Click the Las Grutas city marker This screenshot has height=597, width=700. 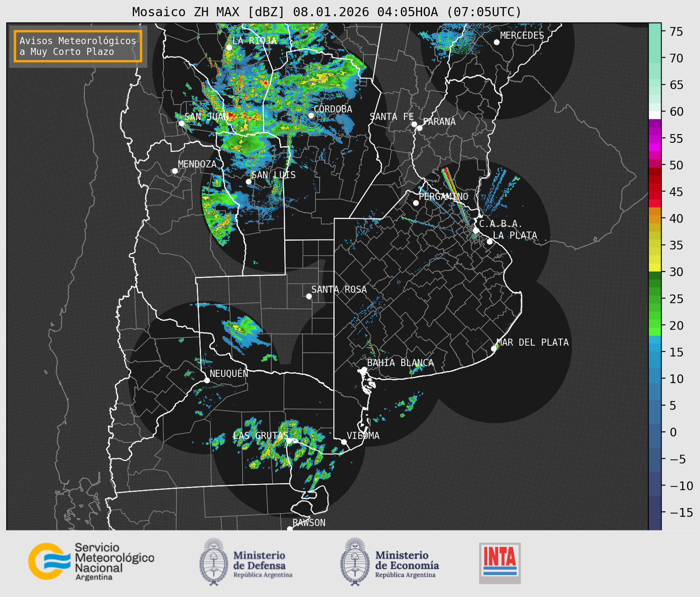coord(289,441)
